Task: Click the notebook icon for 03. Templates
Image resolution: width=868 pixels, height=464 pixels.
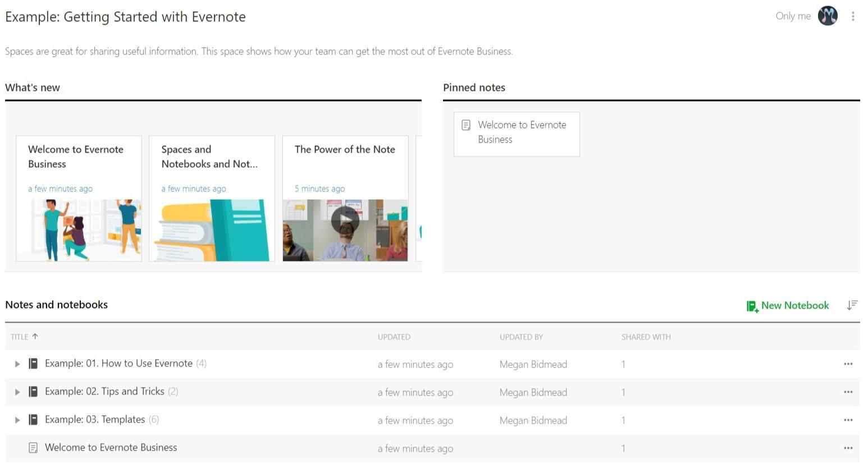Action: point(33,420)
